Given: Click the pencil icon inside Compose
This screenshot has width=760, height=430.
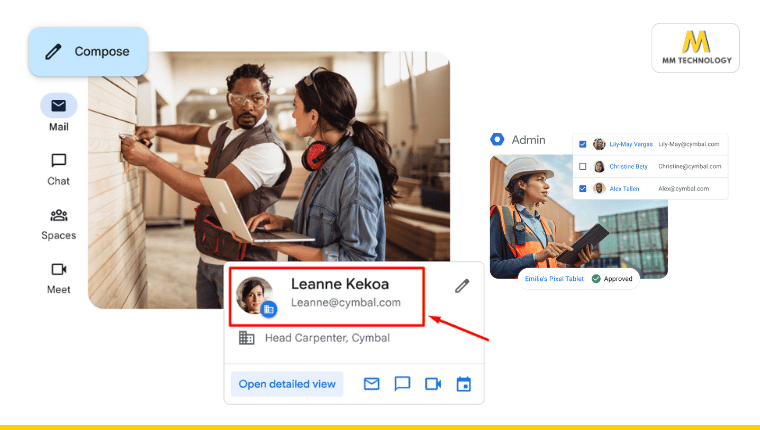Looking at the screenshot, I should [53, 51].
